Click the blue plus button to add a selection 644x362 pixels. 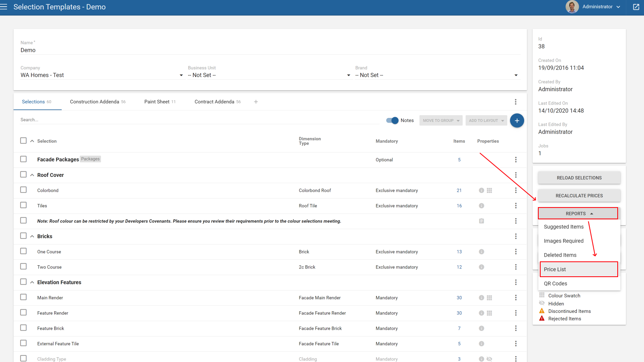517,120
